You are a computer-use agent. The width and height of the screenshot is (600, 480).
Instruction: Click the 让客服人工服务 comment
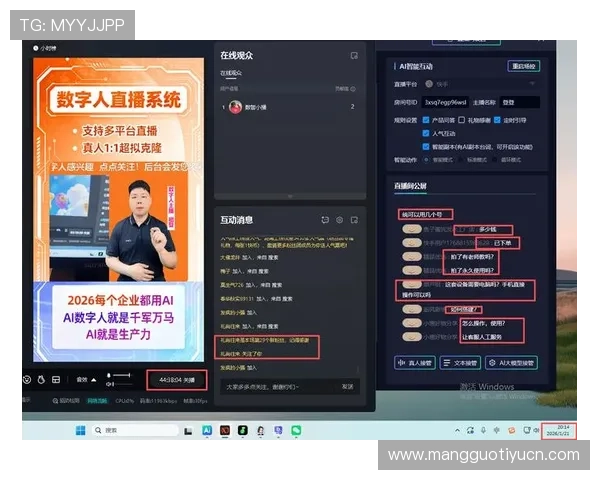(x=482, y=337)
